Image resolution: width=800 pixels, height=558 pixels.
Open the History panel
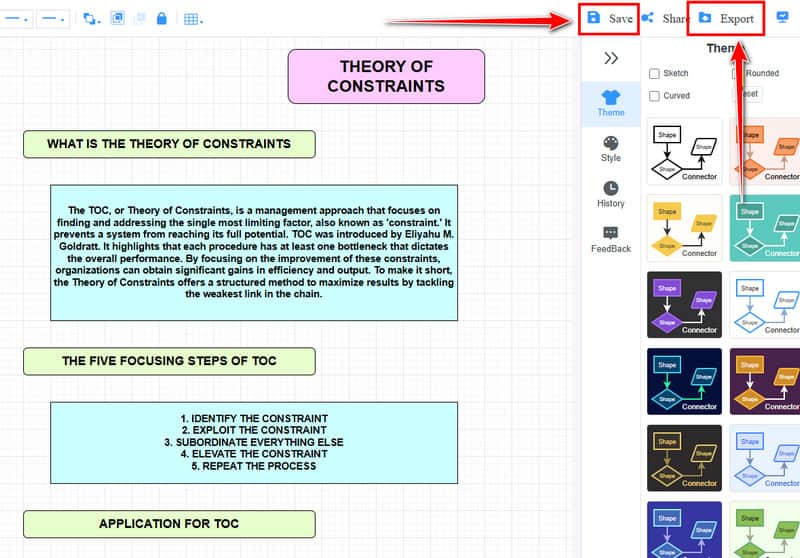click(611, 194)
